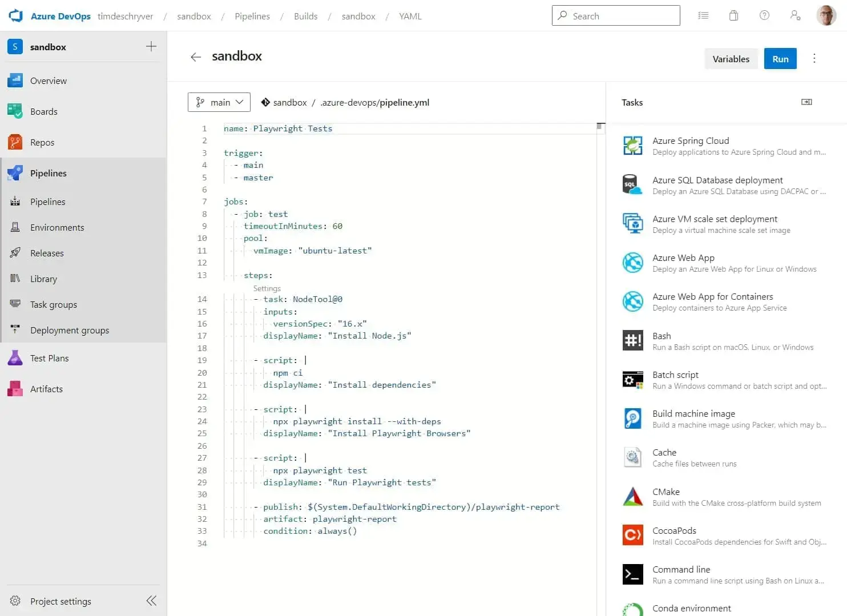847x616 pixels.
Task: Click the sandbox repo name in file path
Action: (290, 102)
